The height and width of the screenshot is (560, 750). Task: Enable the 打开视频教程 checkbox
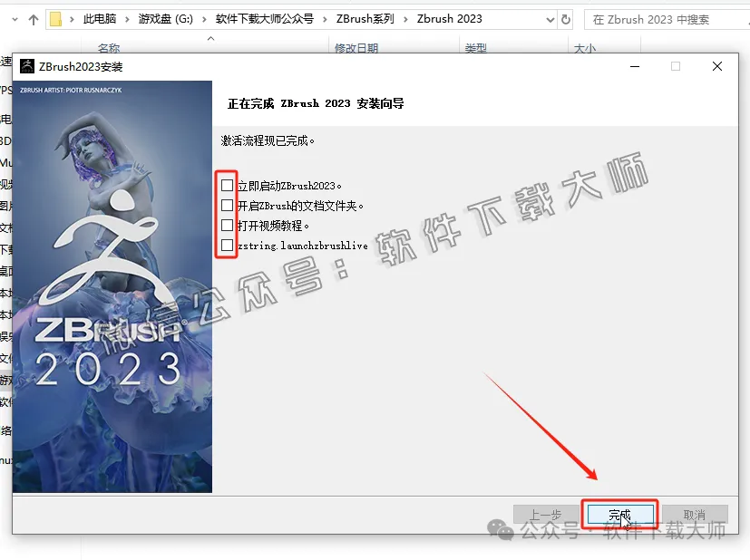[x=226, y=225]
